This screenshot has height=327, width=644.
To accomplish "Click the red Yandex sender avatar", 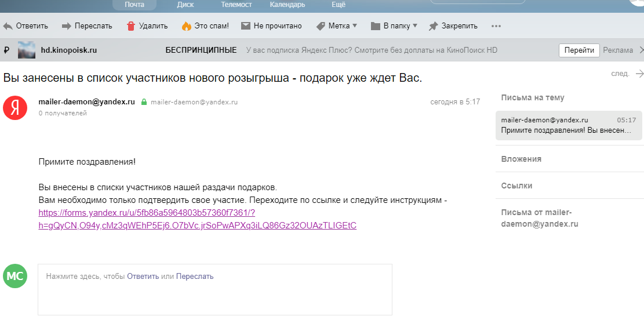I will pyautogui.click(x=15, y=108).
